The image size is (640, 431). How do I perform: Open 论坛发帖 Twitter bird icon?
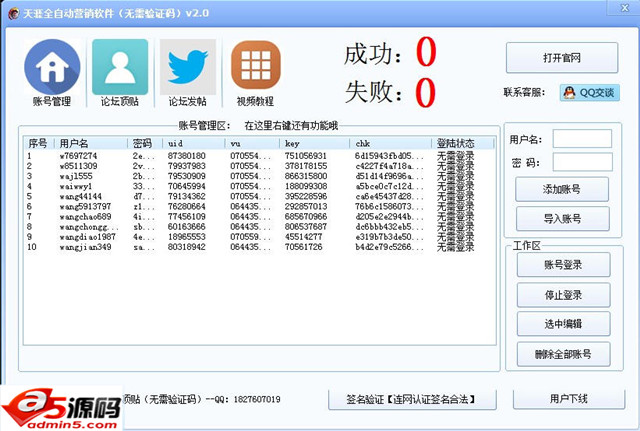tap(187, 66)
